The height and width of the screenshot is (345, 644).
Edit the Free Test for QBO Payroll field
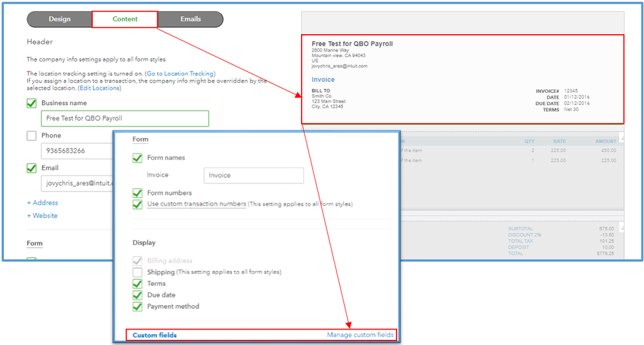(x=125, y=118)
